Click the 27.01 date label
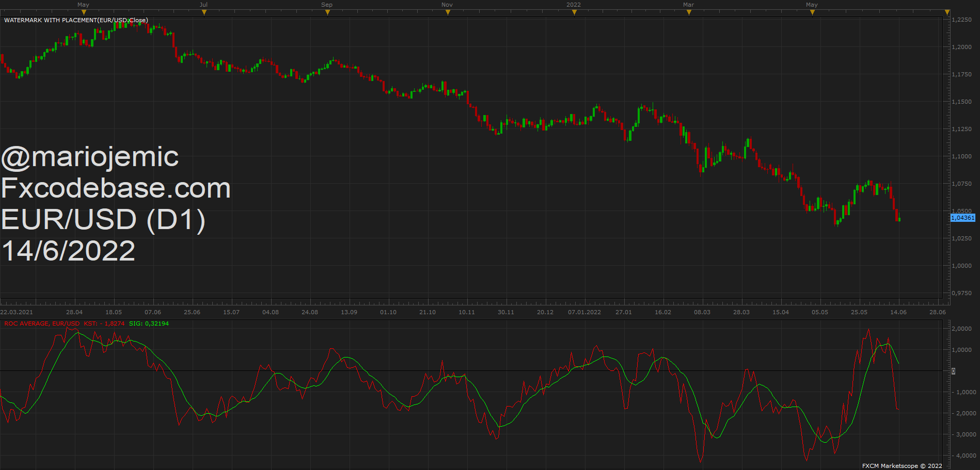The width and height of the screenshot is (980, 470). pyautogui.click(x=624, y=312)
